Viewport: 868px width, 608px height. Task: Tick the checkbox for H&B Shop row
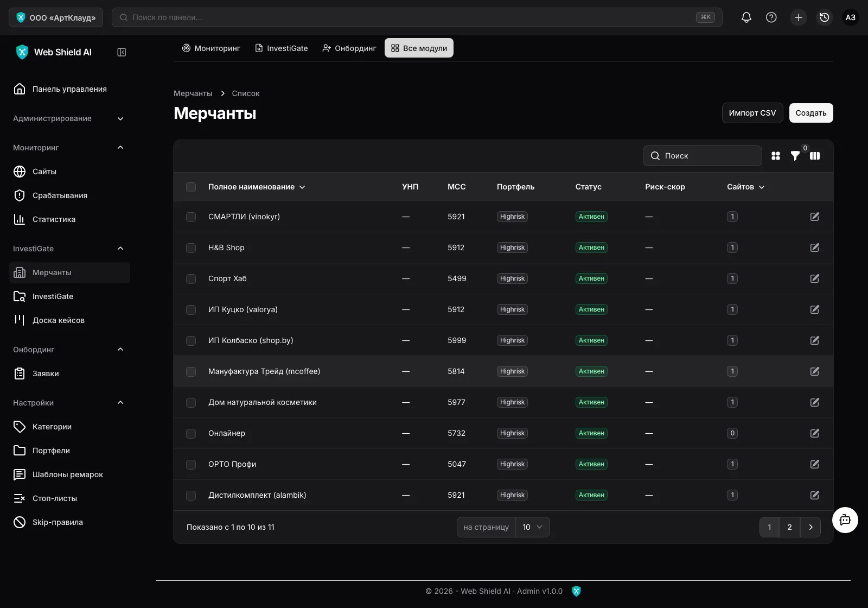click(191, 248)
